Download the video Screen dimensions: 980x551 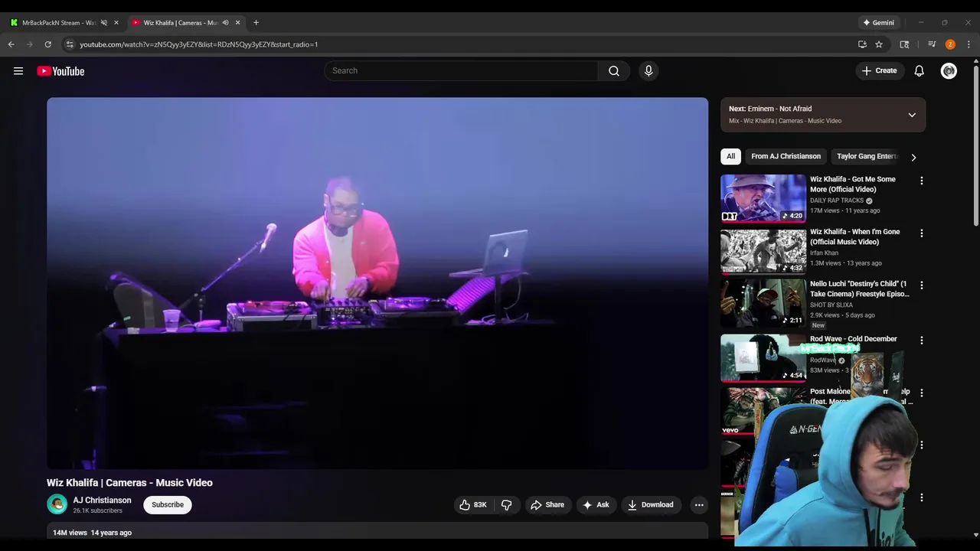[x=650, y=504]
